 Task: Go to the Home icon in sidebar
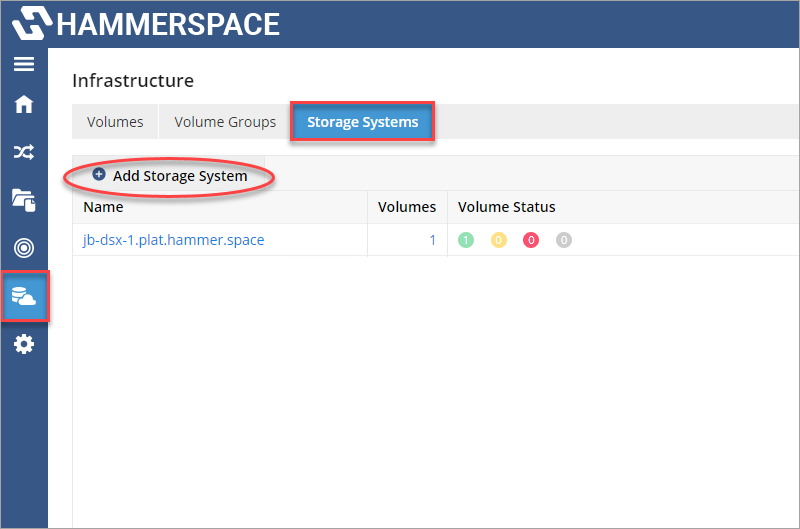click(x=23, y=104)
